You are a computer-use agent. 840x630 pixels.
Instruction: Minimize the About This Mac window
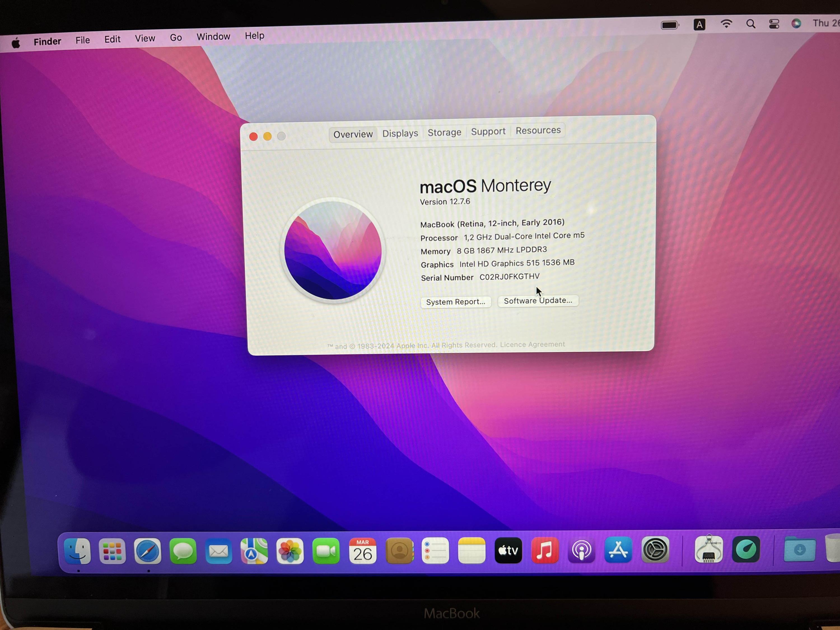267,136
